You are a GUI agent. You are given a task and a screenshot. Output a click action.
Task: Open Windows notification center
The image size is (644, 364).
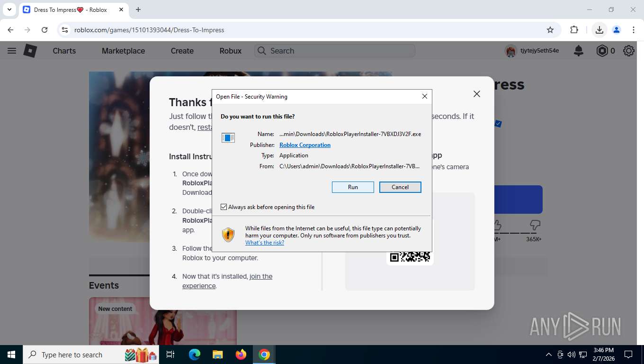tap(628, 355)
